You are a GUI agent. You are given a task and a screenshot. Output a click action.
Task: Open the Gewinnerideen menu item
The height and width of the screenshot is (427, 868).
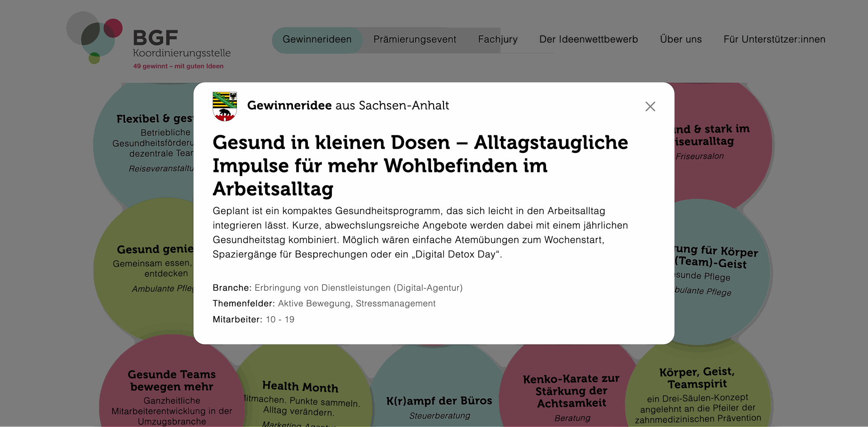point(317,40)
